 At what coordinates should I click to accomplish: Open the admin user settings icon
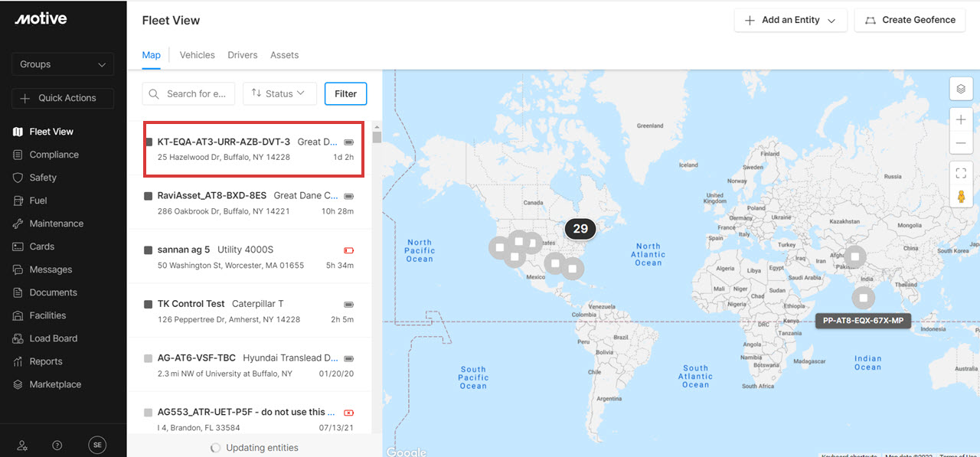pos(23,445)
